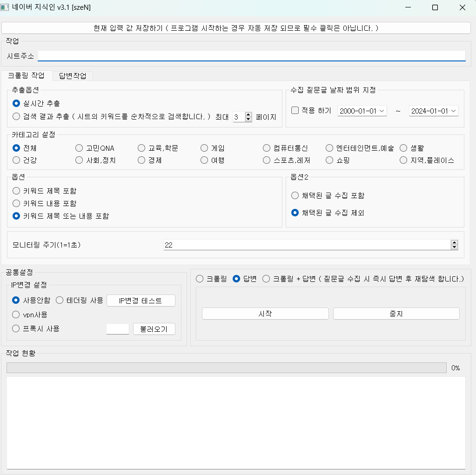Select the 생활 category
Viewport: 476px width, 475px height.
pyautogui.click(x=412, y=148)
